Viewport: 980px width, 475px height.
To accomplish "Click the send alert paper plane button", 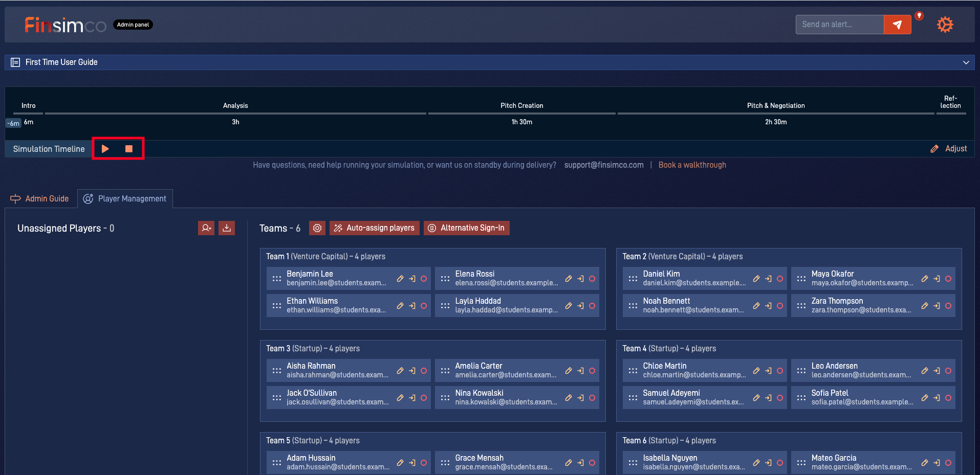I will [x=897, y=25].
